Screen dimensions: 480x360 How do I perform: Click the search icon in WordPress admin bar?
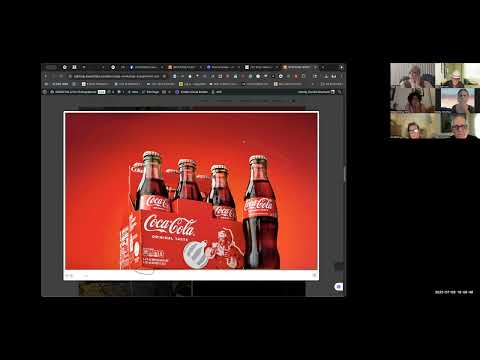pyautogui.click(x=339, y=92)
